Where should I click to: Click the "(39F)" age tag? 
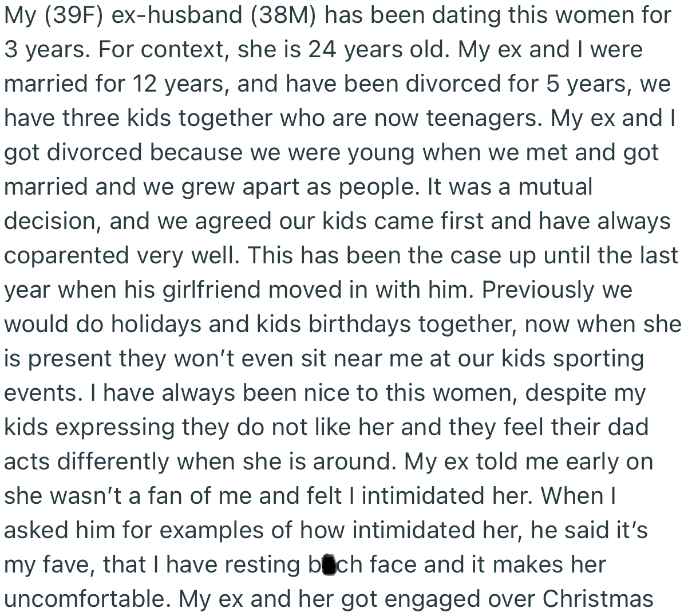[x=72, y=15]
